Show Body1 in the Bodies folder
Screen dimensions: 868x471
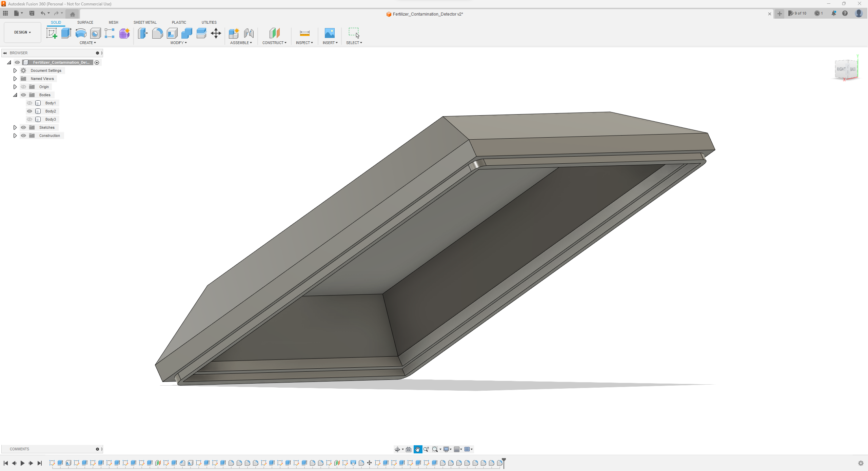tap(29, 103)
